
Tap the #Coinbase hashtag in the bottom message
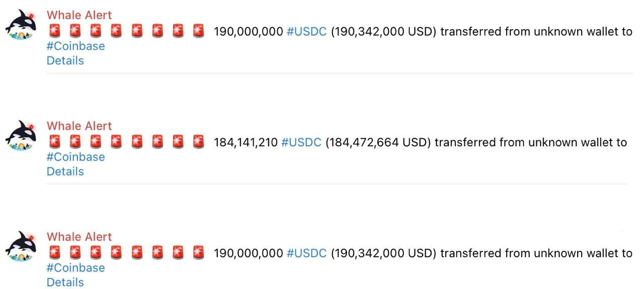[x=75, y=268]
